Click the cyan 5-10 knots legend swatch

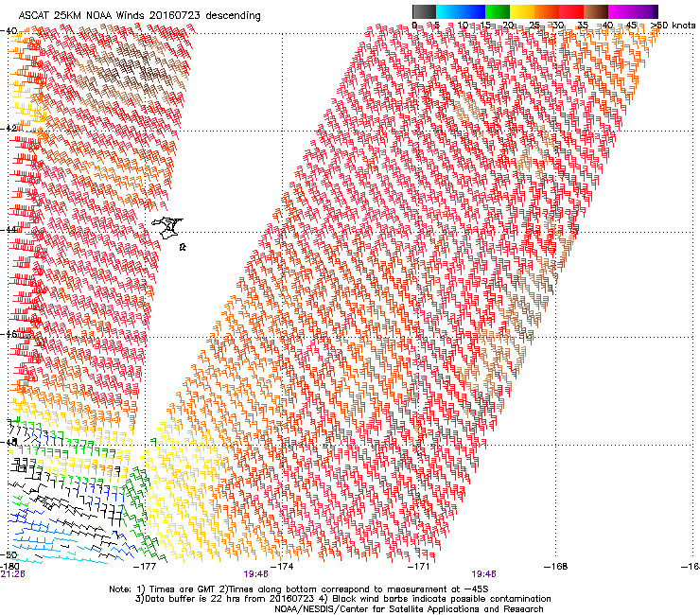tap(448, 11)
